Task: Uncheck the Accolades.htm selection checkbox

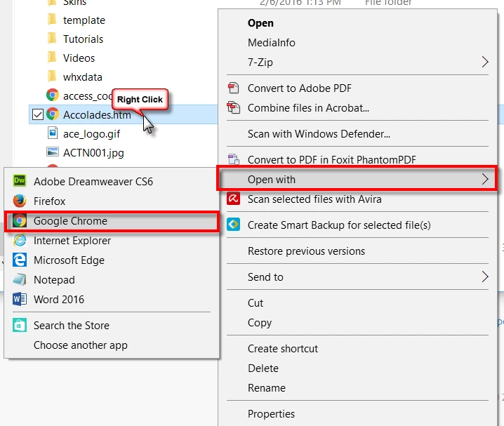Action: coord(38,114)
